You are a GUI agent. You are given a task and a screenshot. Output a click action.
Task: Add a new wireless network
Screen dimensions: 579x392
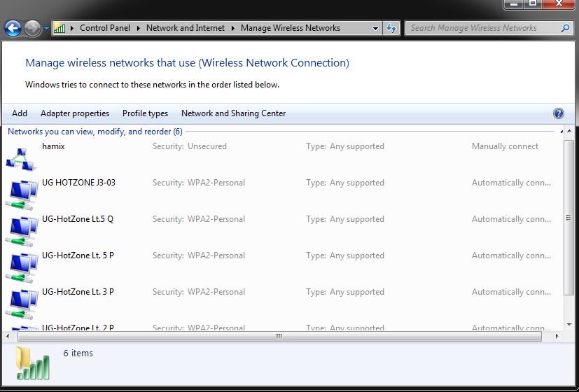click(20, 113)
